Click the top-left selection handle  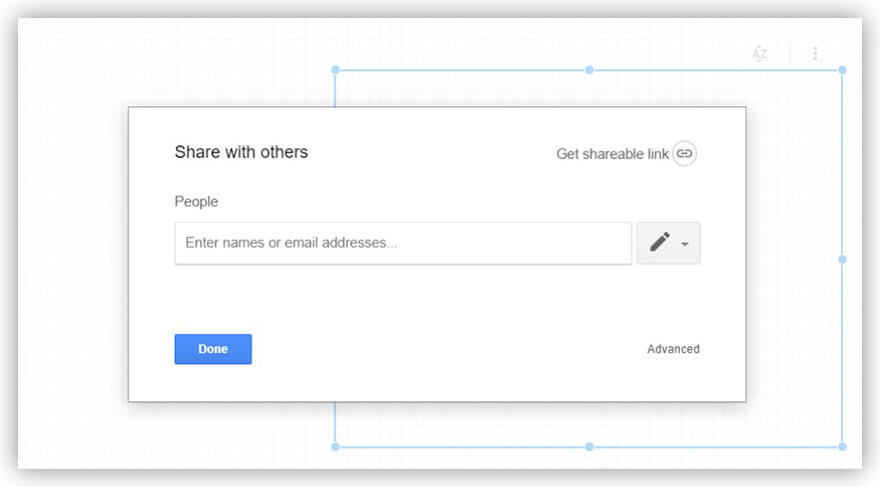pyautogui.click(x=335, y=70)
